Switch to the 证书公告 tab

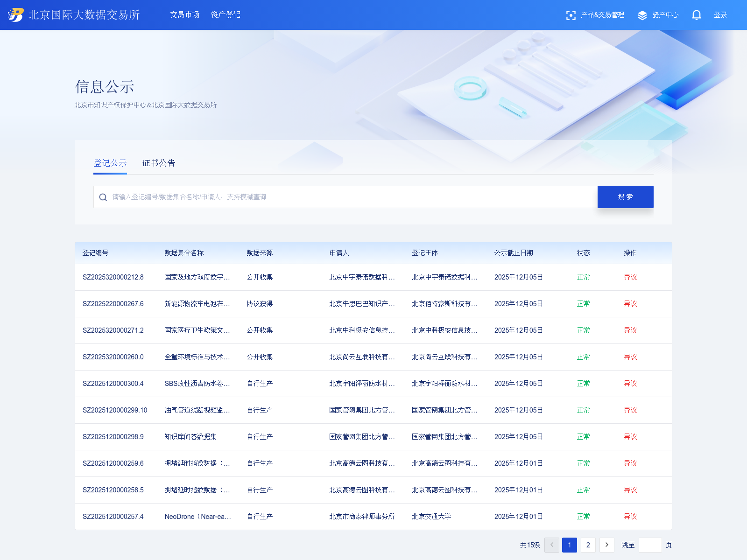coord(159,163)
